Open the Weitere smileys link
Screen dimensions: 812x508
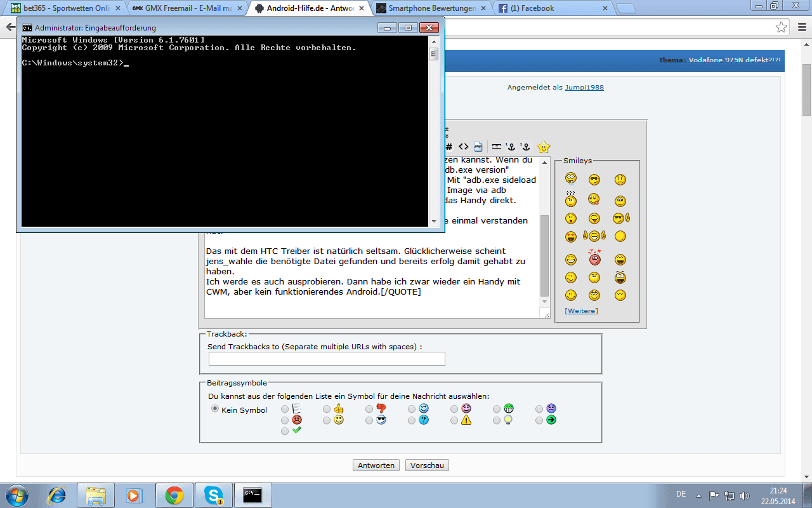pos(581,311)
